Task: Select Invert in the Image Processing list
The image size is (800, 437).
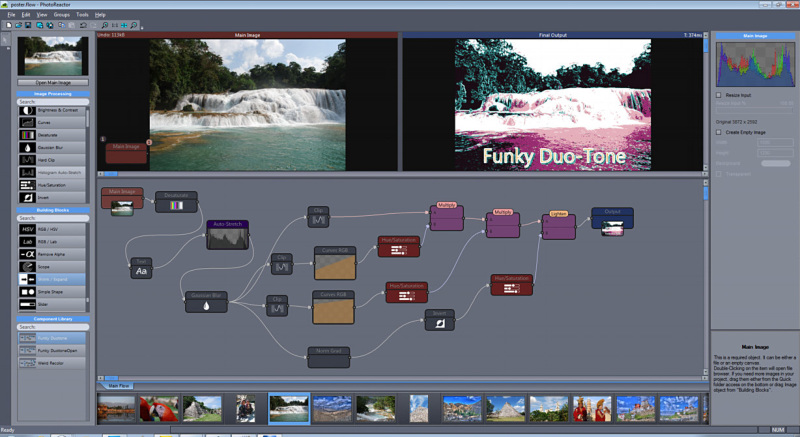Action: click(x=52, y=197)
